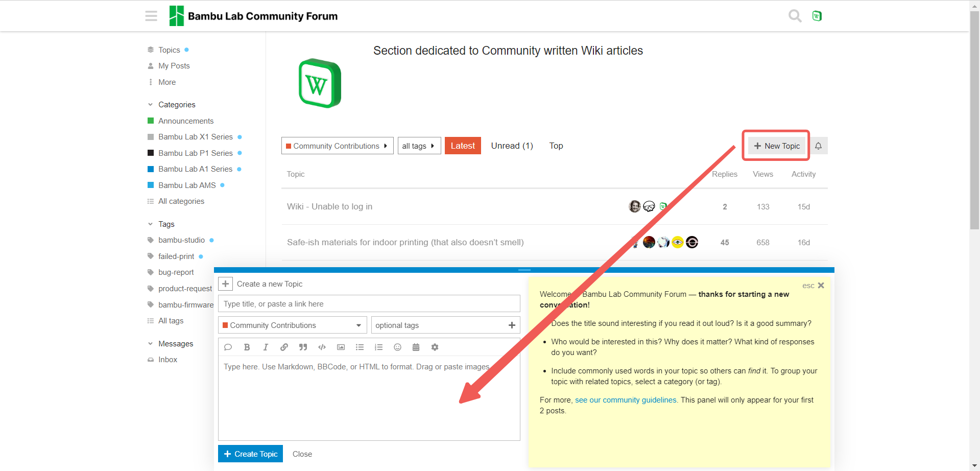Apply italic formatting in the editor
Screen dimensions: 980x471
[266, 347]
